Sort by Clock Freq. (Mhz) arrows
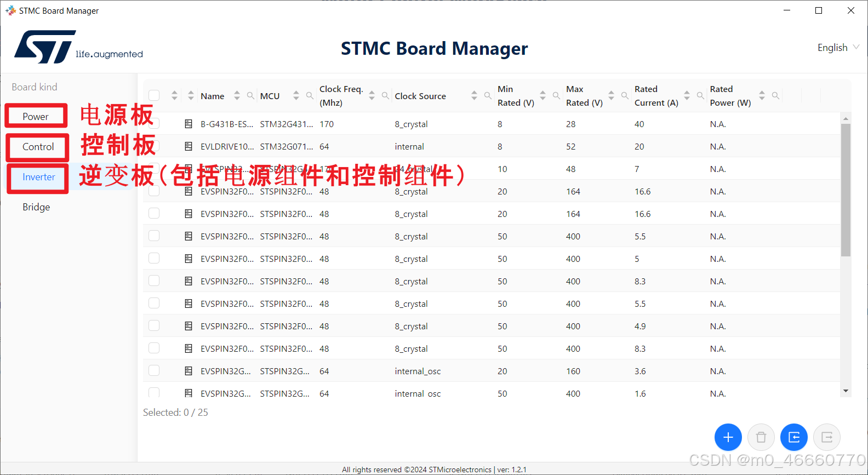The width and height of the screenshot is (868, 475). point(372,95)
